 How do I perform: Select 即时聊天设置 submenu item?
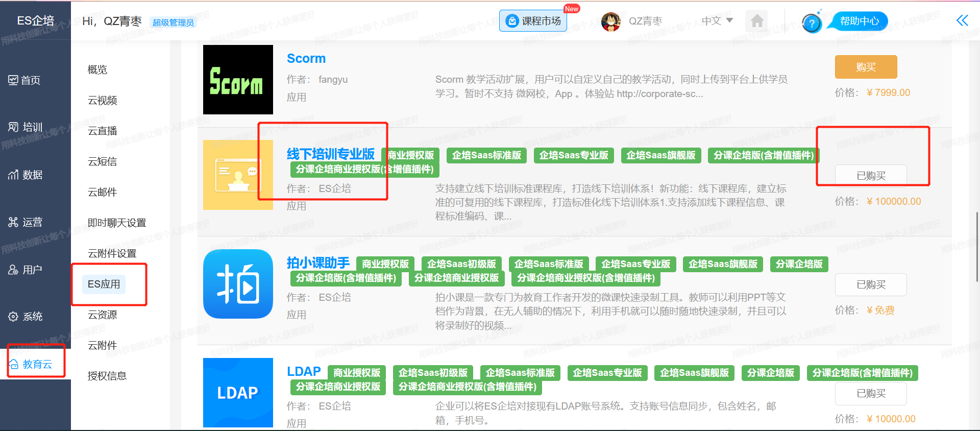pos(117,223)
